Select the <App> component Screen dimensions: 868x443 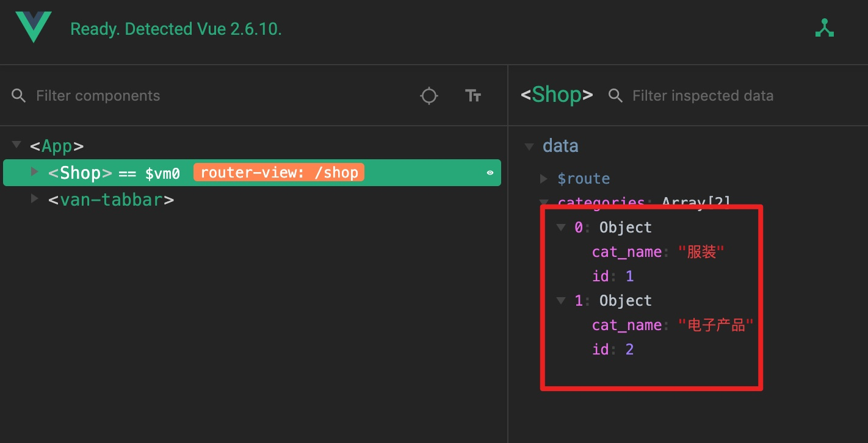pos(57,146)
